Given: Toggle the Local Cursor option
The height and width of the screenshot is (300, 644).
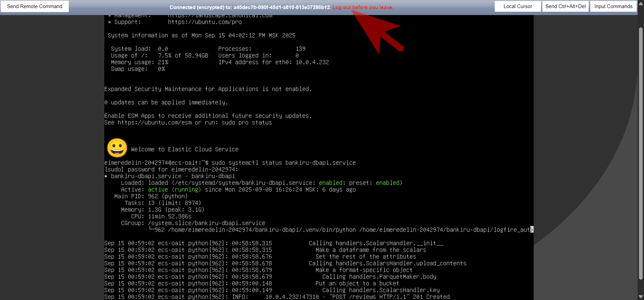Looking at the screenshot, I should (518, 6).
